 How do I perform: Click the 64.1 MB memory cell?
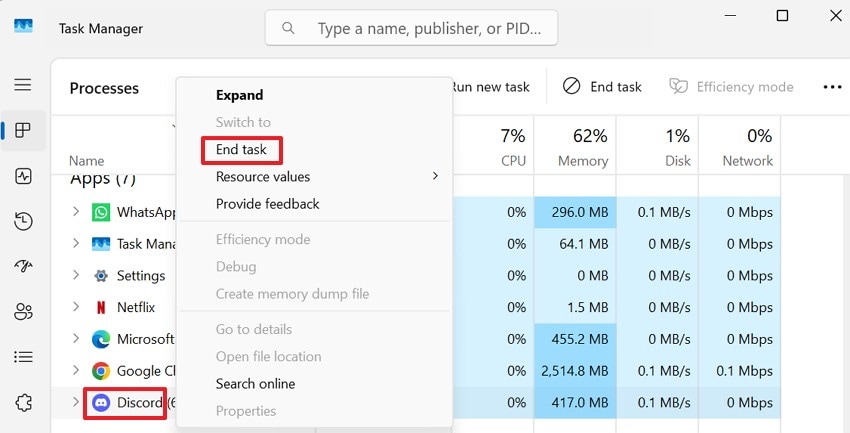[575, 244]
